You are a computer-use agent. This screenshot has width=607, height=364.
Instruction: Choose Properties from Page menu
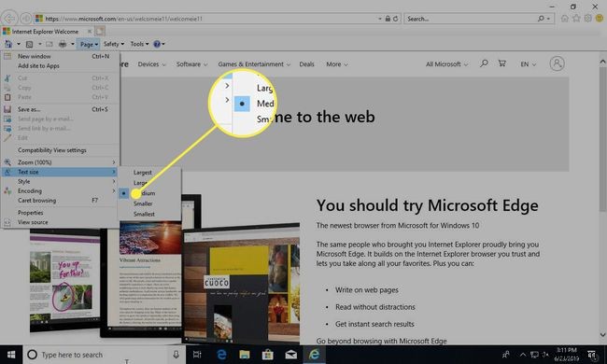tap(60, 213)
